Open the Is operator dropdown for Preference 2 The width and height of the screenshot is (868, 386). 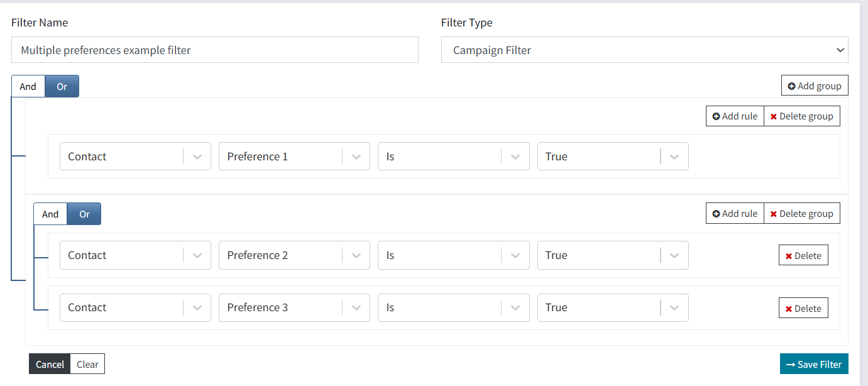click(453, 255)
